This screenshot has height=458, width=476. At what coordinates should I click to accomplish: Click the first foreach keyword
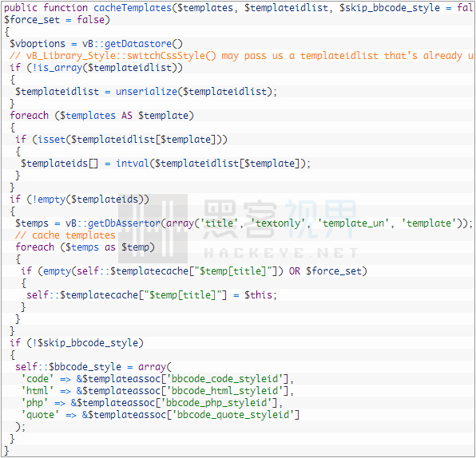tap(29, 116)
